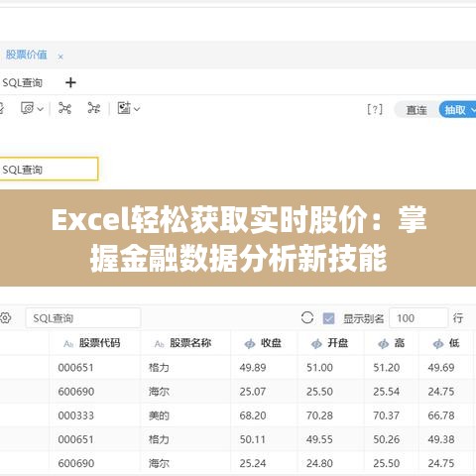Close the 股票价值 tab
The height and width of the screenshot is (476, 476).
[60, 57]
